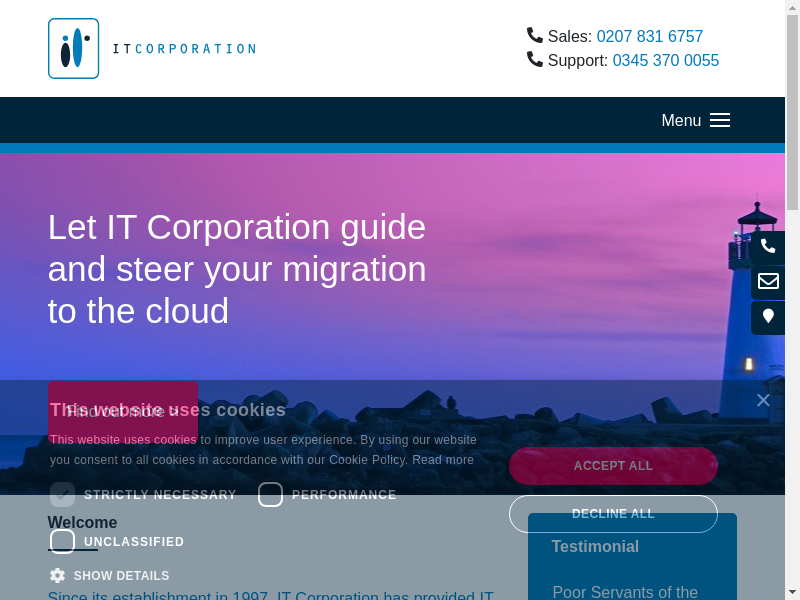Open the Menu navigation label

coord(681,120)
